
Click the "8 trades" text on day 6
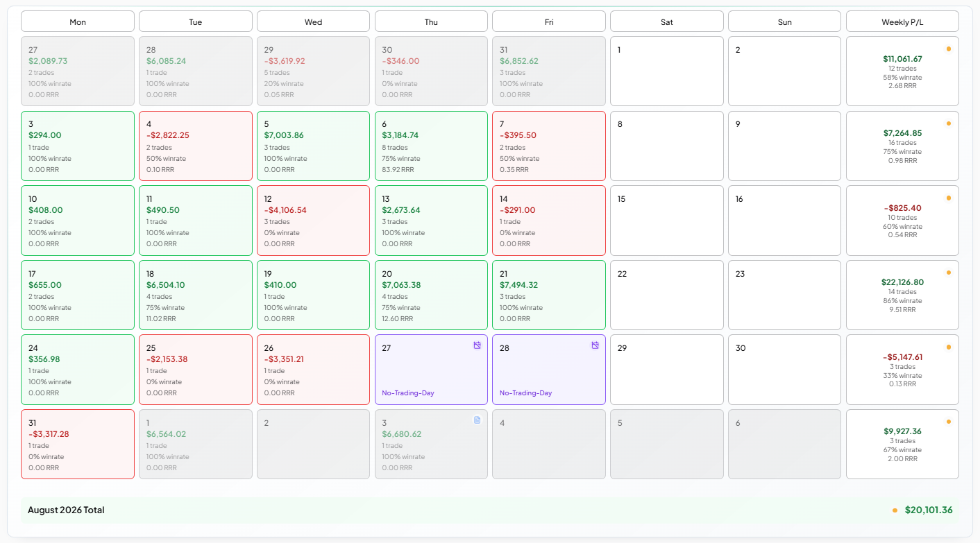tap(395, 148)
